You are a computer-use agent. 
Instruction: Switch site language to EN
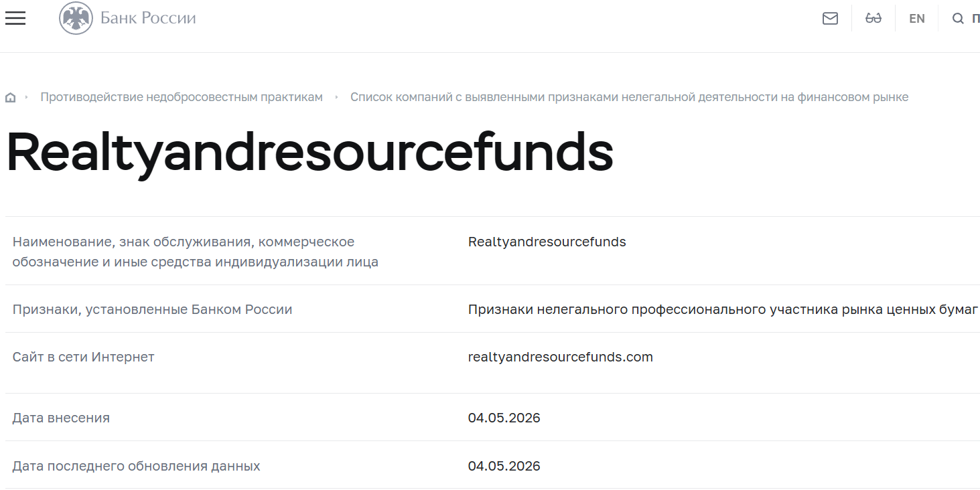pyautogui.click(x=917, y=19)
